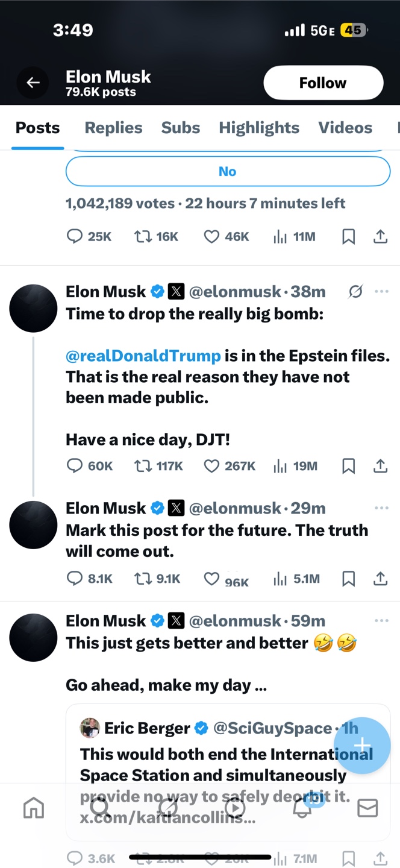Follow Elon Musk's account
The width and height of the screenshot is (400, 868).
pyautogui.click(x=323, y=83)
